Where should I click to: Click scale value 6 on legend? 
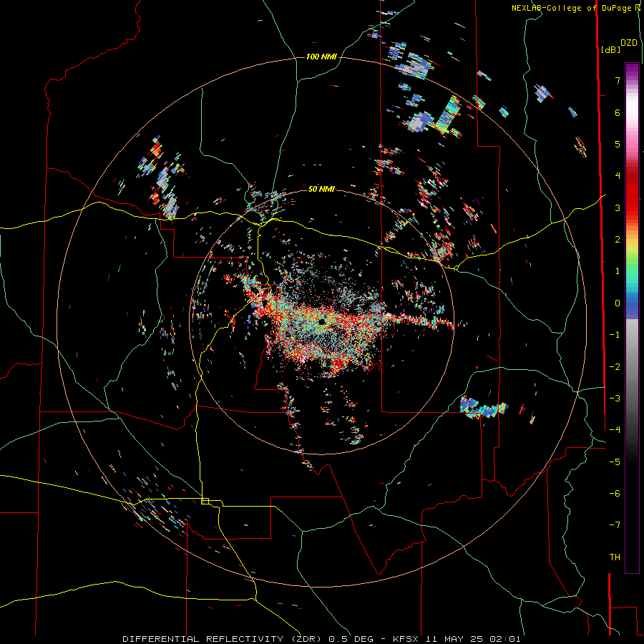[x=618, y=112]
